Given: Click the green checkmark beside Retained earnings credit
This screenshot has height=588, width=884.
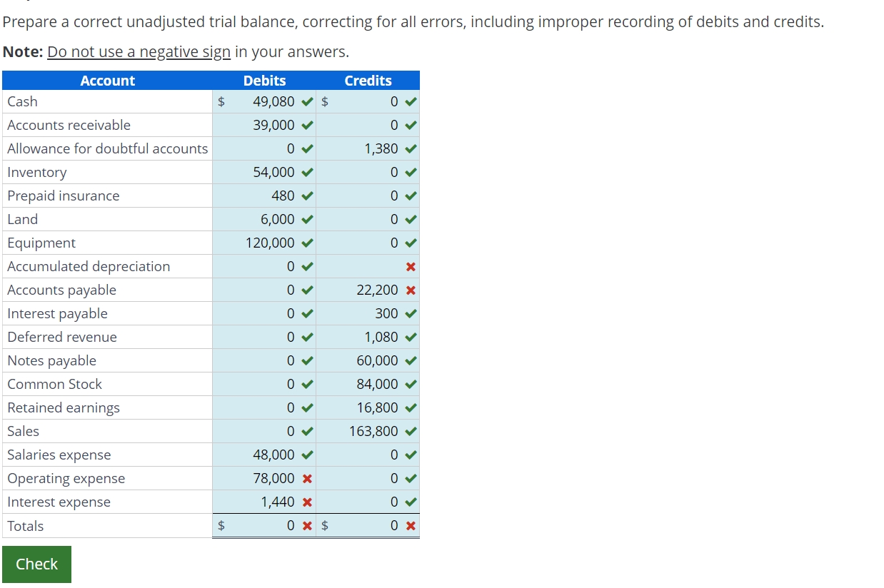Looking at the screenshot, I should pyautogui.click(x=412, y=407).
